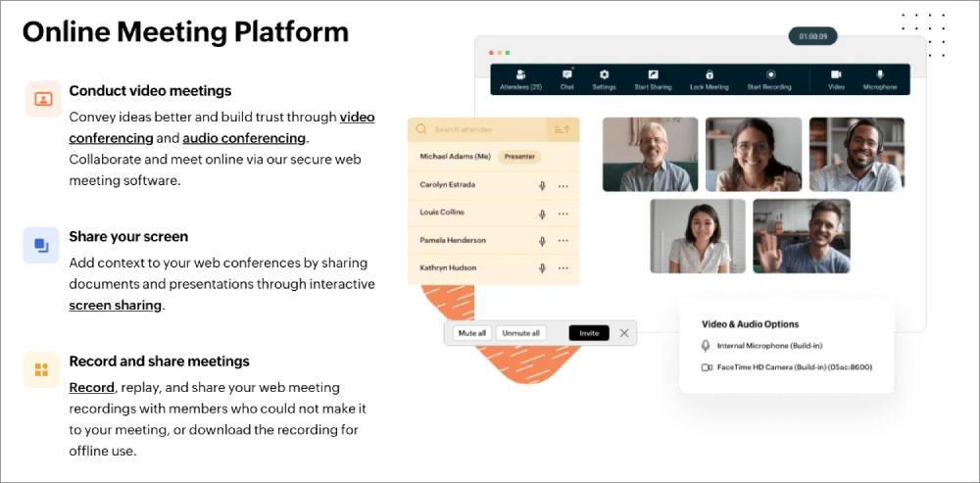This screenshot has width=980, height=483.
Task: Open the audio conferencing link
Action: [244, 138]
